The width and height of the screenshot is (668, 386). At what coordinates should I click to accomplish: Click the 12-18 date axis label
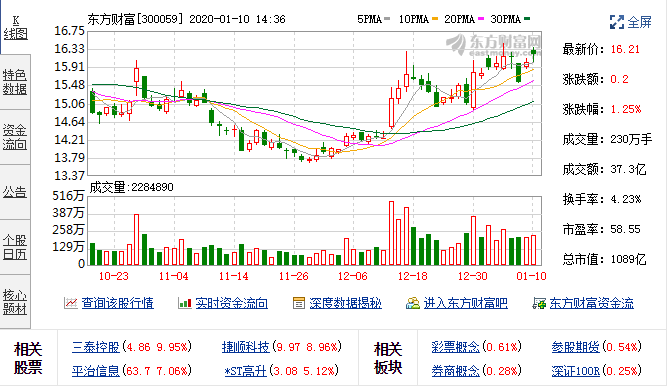412,276
